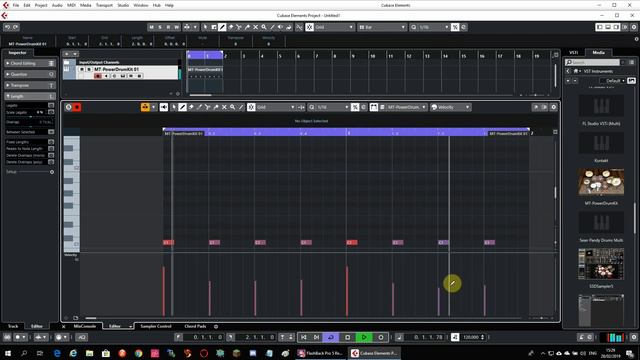Click the Undo arrow in project toolbar

click(x=7, y=27)
